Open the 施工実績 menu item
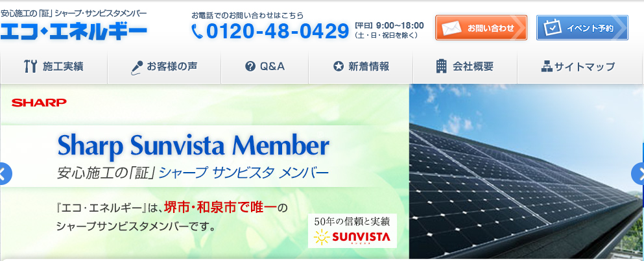644x261 pixels. coord(54,67)
